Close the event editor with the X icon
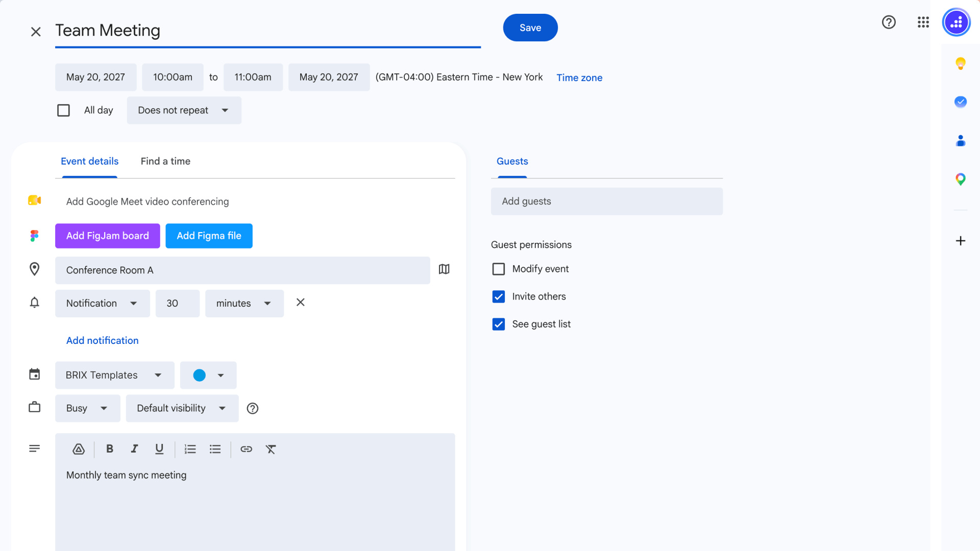980x551 pixels. (x=36, y=32)
